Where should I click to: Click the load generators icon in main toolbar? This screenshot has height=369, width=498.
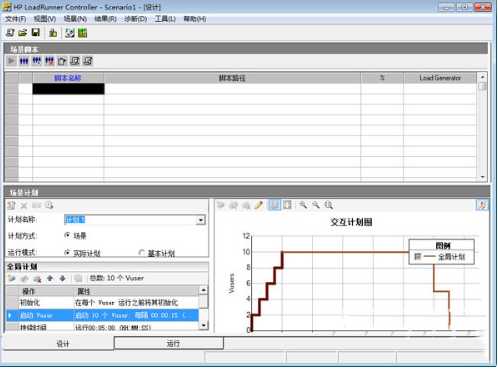53,33
